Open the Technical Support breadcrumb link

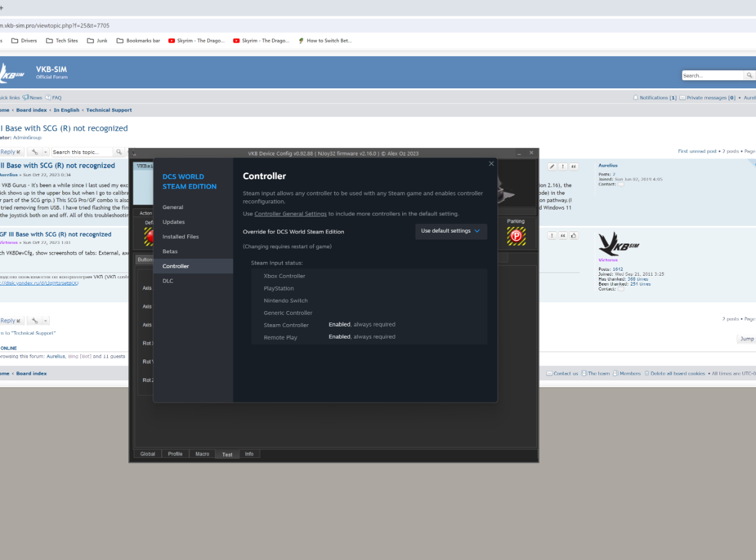coord(109,110)
